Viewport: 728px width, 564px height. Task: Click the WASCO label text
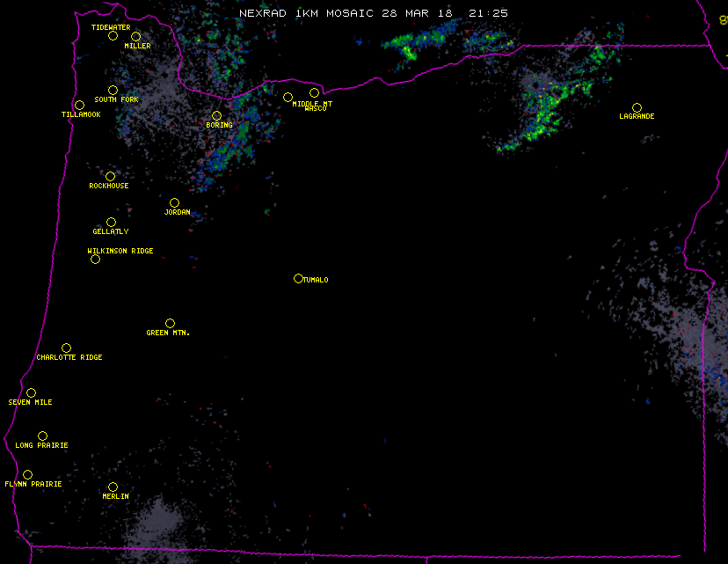click(x=316, y=108)
